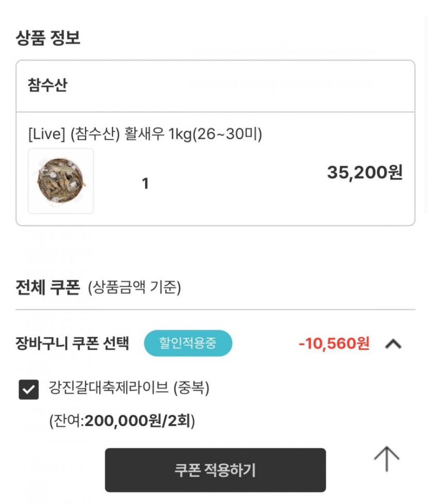This screenshot has height=504, width=431.
Task: Click the 35,200원 product price
Action: pyautogui.click(x=364, y=173)
